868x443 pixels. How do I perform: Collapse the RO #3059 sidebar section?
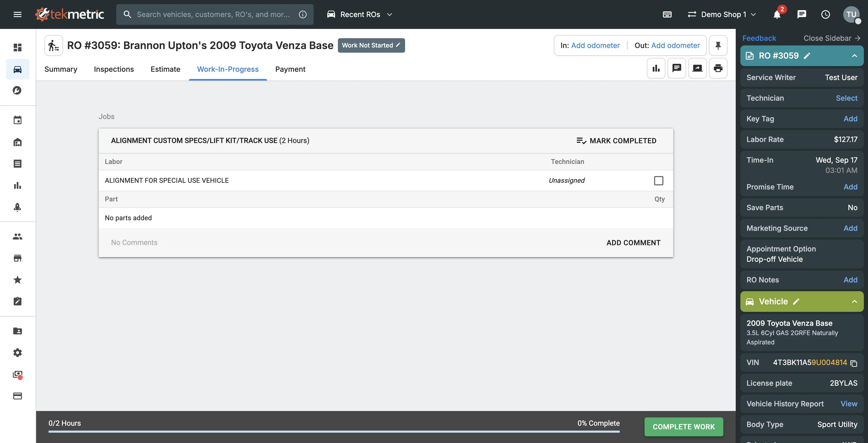coord(854,56)
